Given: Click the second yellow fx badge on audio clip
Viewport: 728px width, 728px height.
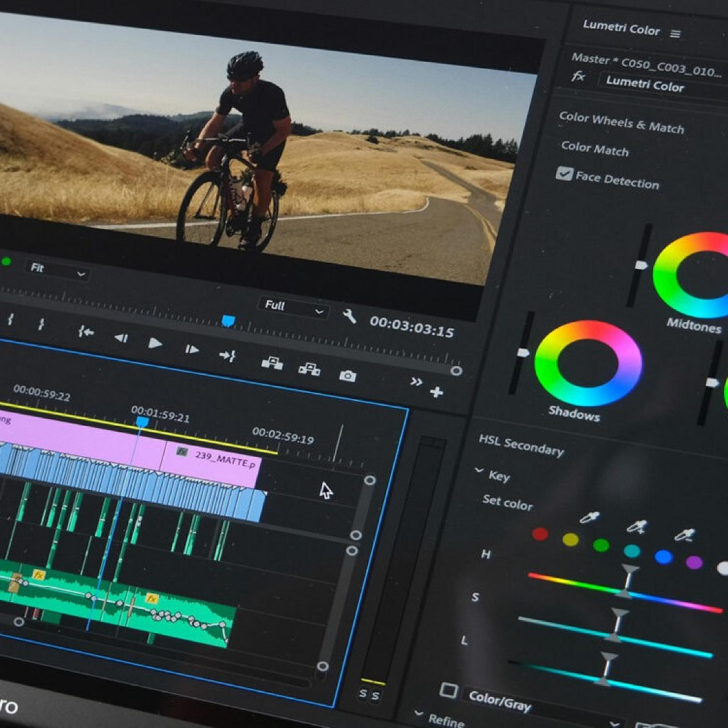Looking at the screenshot, I should pos(152,599).
